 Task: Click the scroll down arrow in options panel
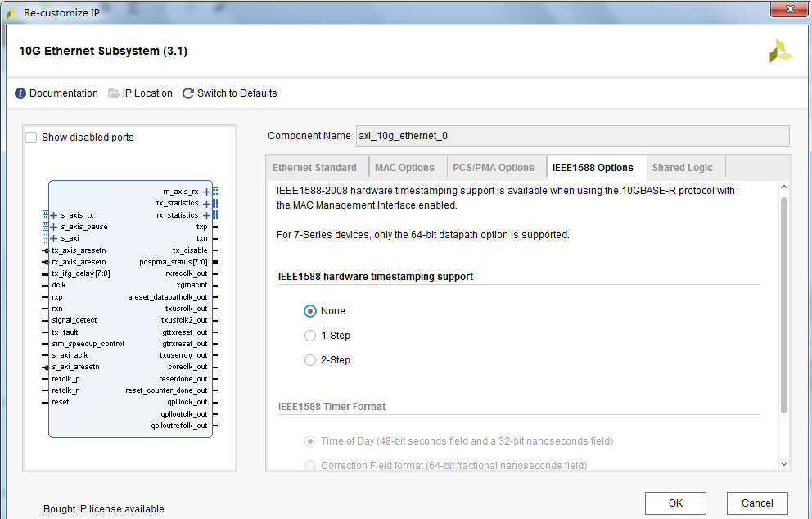[x=784, y=464]
